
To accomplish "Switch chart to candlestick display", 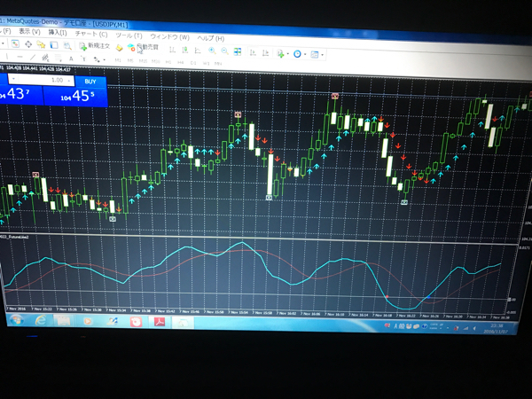I will [184, 50].
